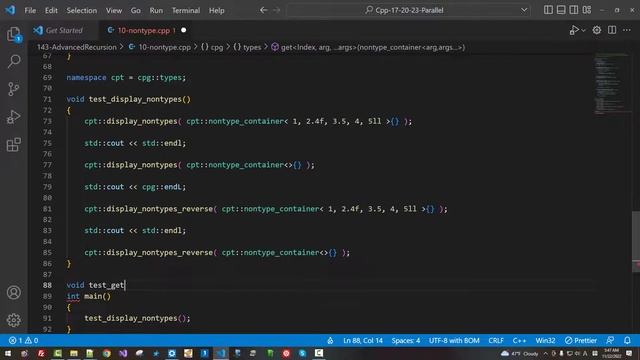The width and height of the screenshot is (640, 360).
Task: Split the editor to the right
Action: tap(612, 30)
